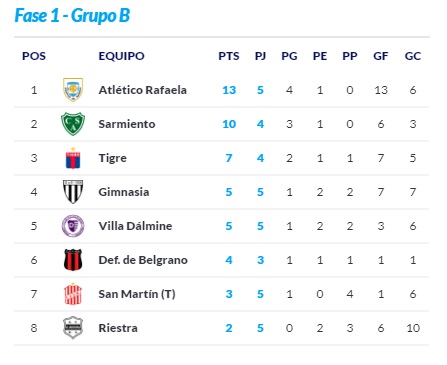Click the EQUIPO column header
This screenshot has height=365, width=447.
tap(121, 56)
